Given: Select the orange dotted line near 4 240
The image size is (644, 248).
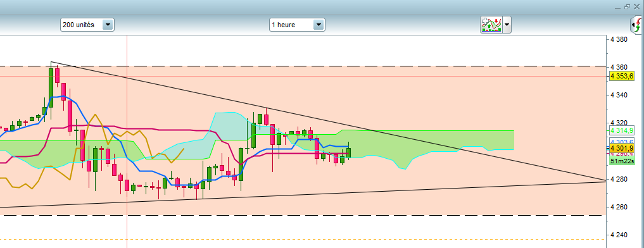Looking at the screenshot, I should click(x=303, y=239).
